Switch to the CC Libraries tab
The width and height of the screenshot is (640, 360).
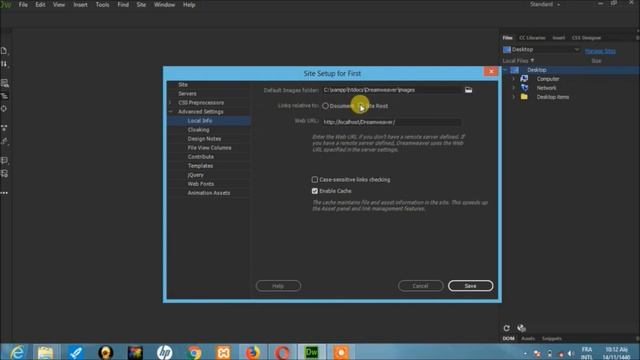pos(532,38)
